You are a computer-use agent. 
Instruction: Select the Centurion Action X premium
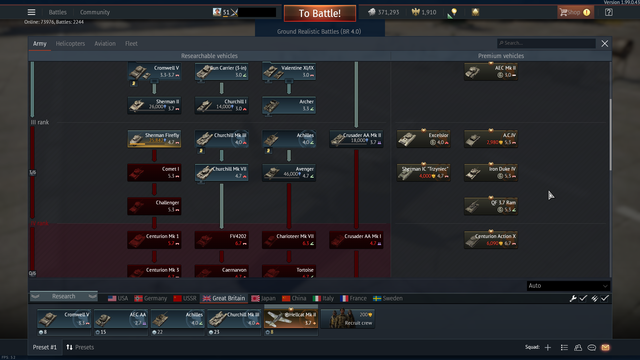pos(491,240)
